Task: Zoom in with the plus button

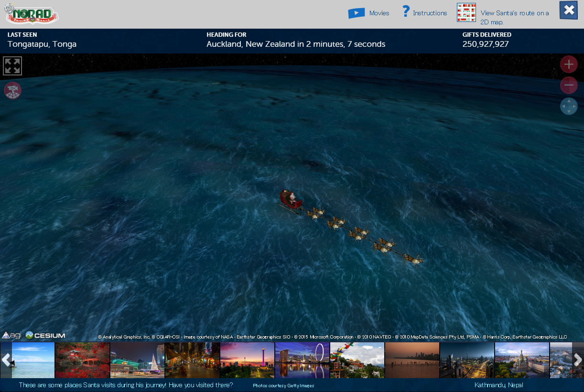Action: (569, 64)
